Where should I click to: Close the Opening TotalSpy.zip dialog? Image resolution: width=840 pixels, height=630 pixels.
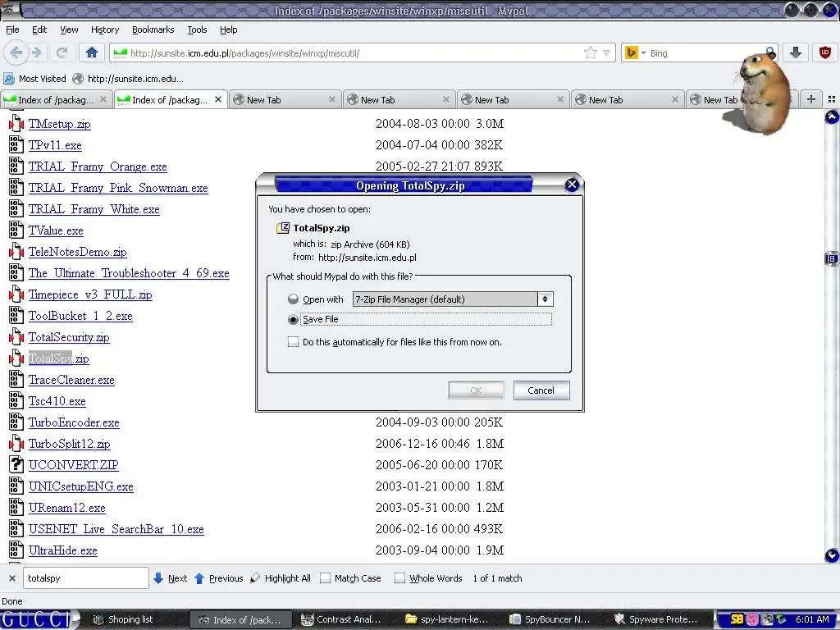(572, 185)
